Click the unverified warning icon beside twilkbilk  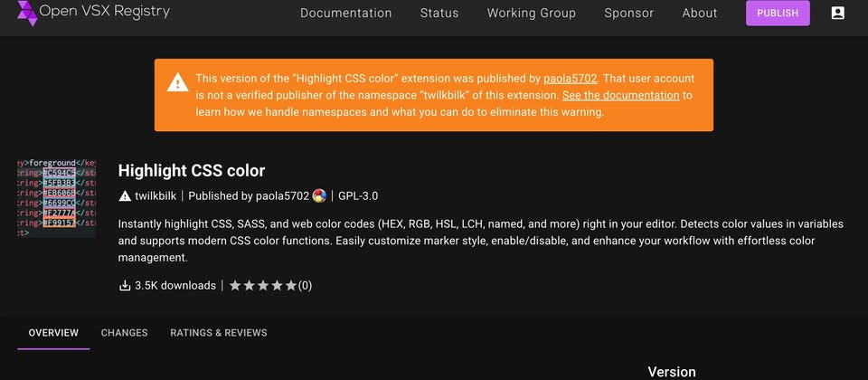click(125, 195)
